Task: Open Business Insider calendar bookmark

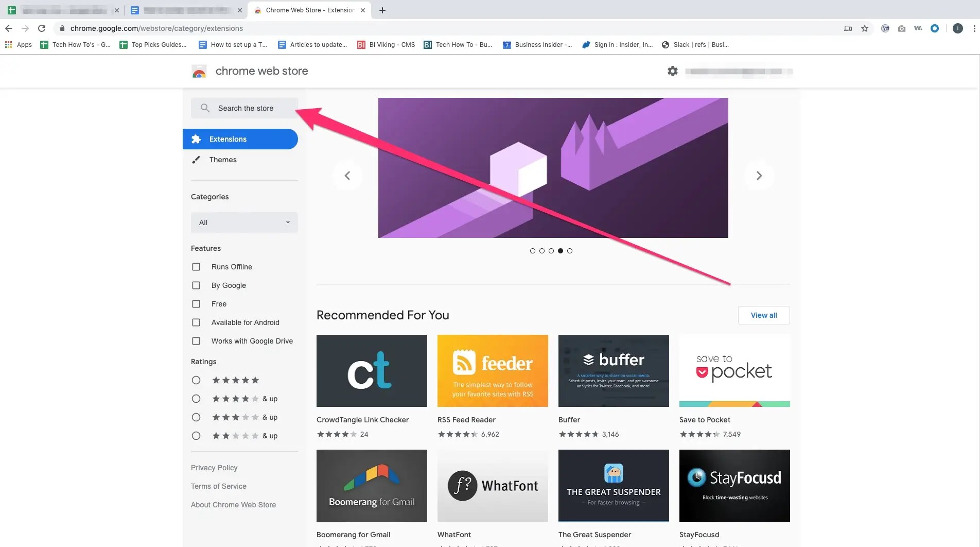Action: coord(537,45)
